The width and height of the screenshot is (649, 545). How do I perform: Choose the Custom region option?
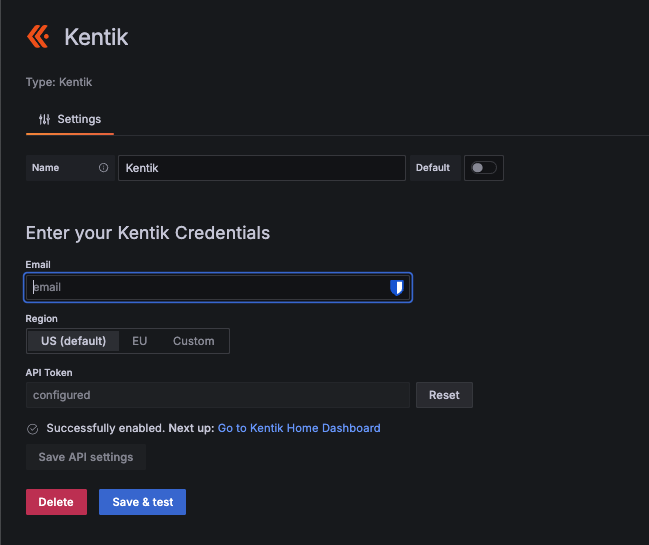click(193, 341)
